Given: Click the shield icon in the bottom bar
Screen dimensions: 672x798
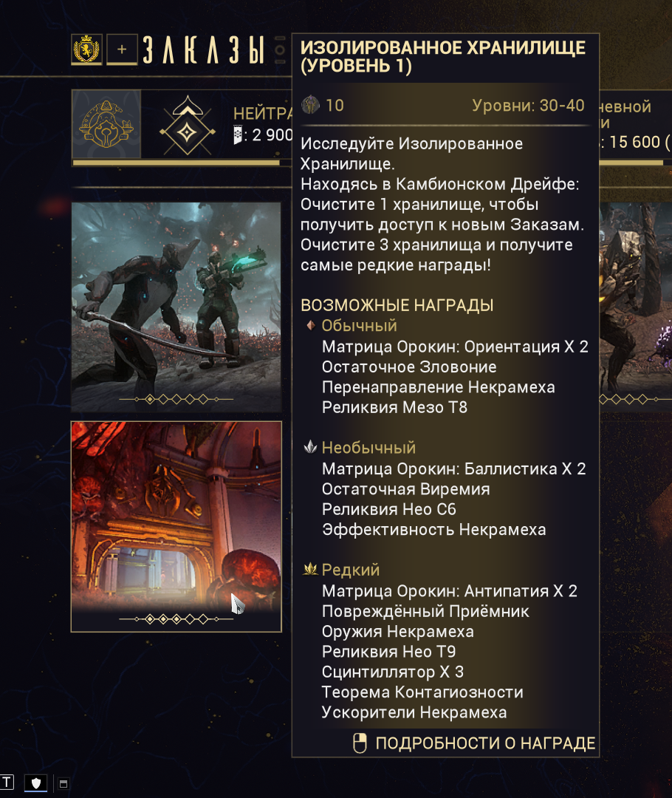Looking at the screenshot, I should [35, 783].
